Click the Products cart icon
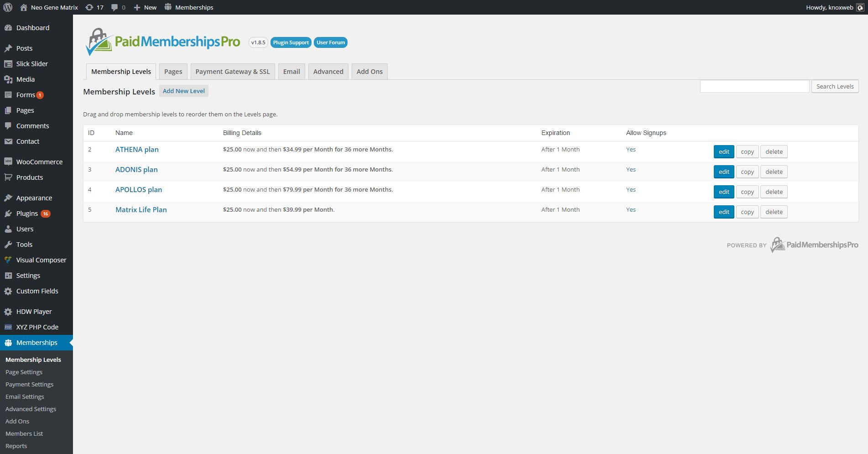This screenshot has height=454, width=868. (8, 177)
